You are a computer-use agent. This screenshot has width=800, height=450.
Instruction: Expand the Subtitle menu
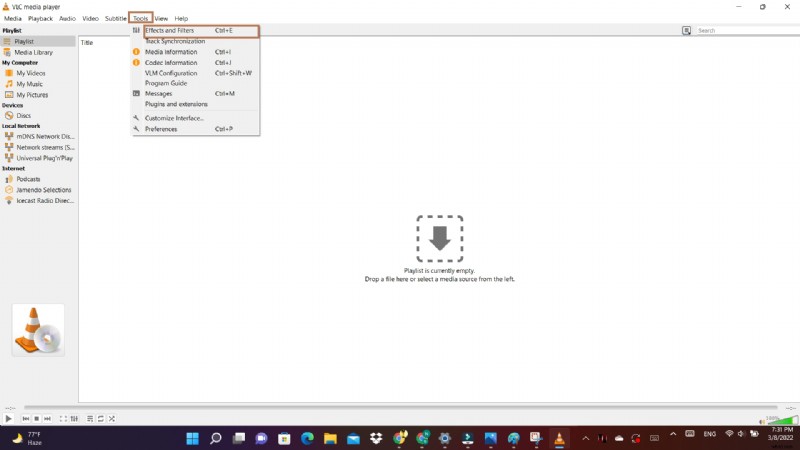point(116,18)
